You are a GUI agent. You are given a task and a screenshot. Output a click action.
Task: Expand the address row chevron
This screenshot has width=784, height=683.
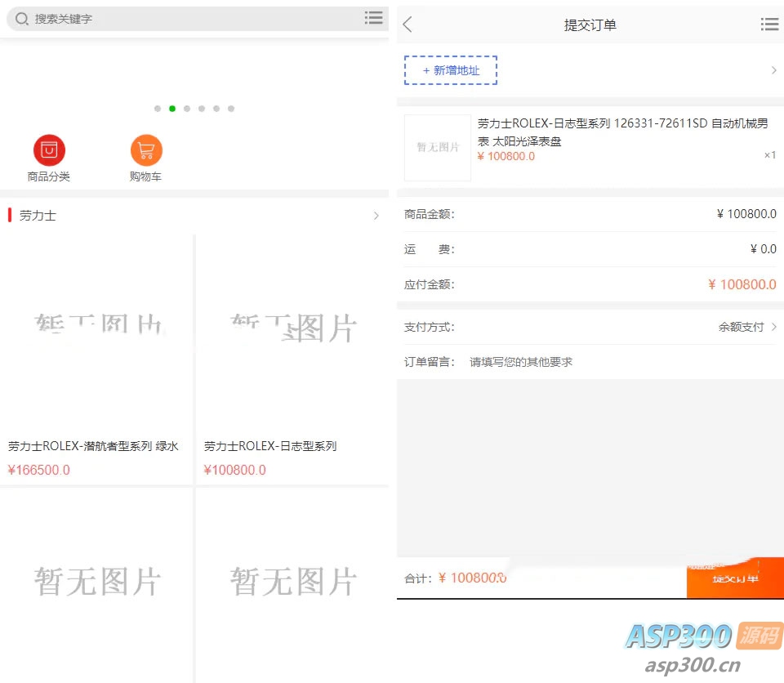pos(773,70)
